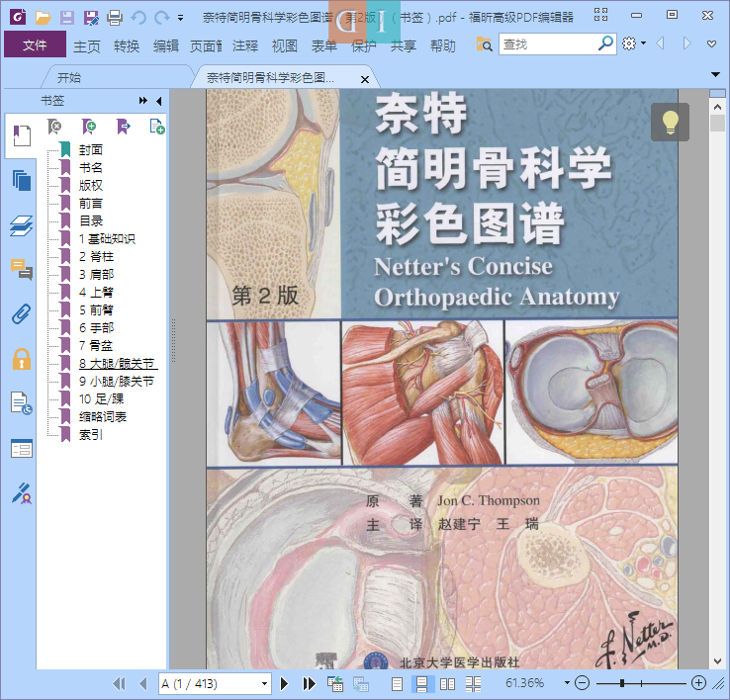Redo the last action
The image size is (730, 700).
click(161, 18)
